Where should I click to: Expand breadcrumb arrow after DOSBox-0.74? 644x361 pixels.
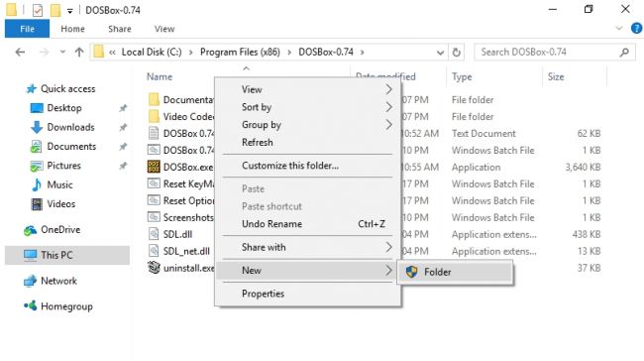click(362, 53)
